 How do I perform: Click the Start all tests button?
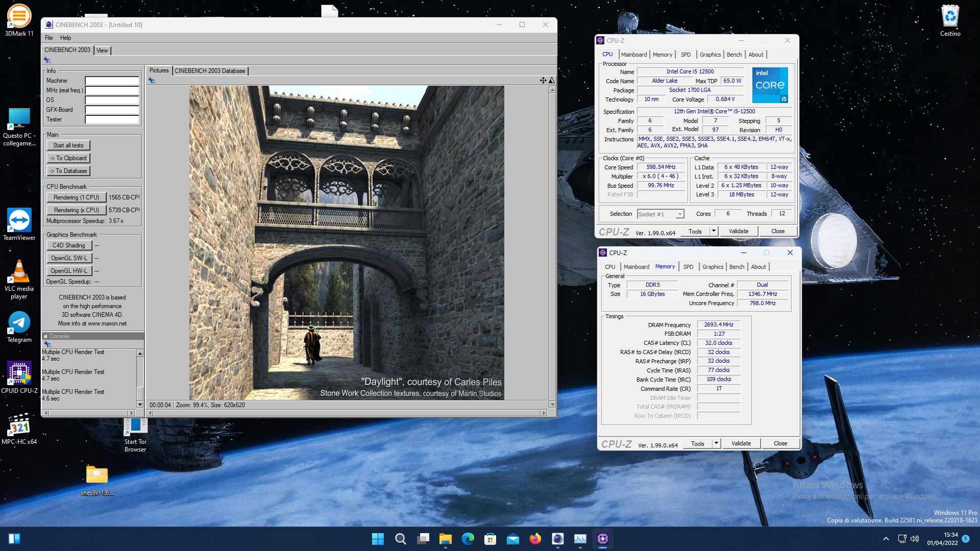[x=68, y=145]
